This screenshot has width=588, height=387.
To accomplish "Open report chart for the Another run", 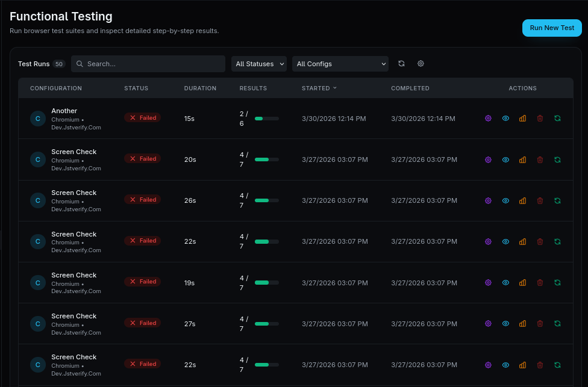I will [522, 119].
